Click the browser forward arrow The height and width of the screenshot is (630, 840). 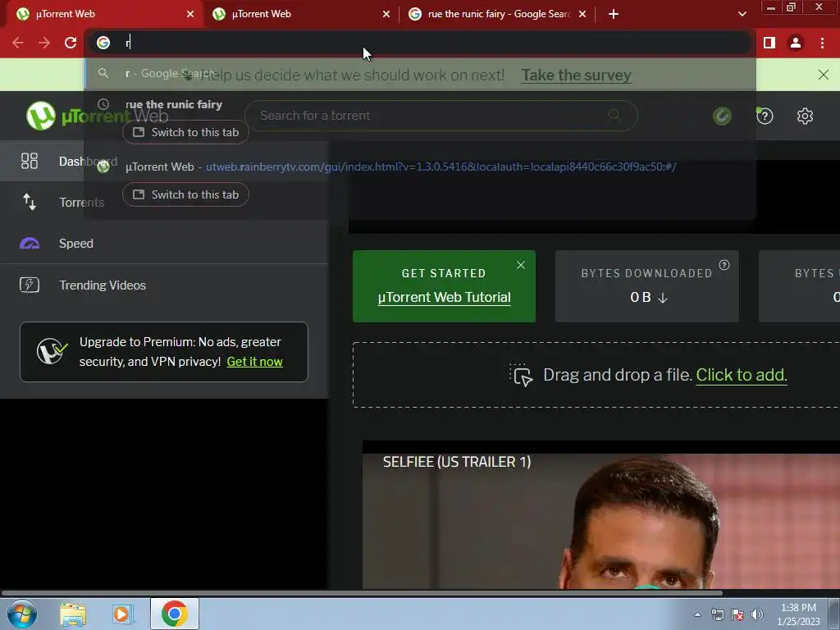pos(44,43)
